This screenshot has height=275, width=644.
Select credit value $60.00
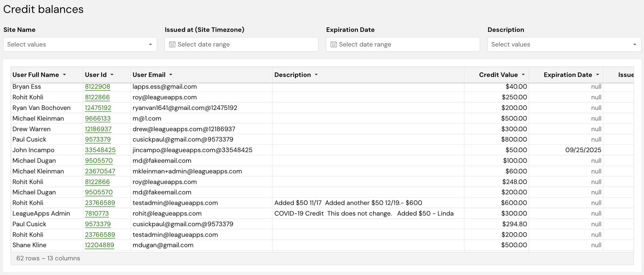point(516,171)
